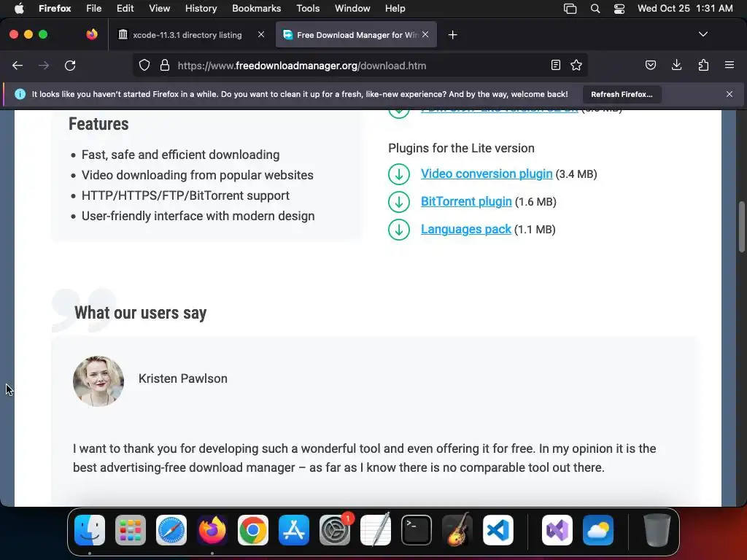Select the Free Download Manager tab

click(356, 35)
